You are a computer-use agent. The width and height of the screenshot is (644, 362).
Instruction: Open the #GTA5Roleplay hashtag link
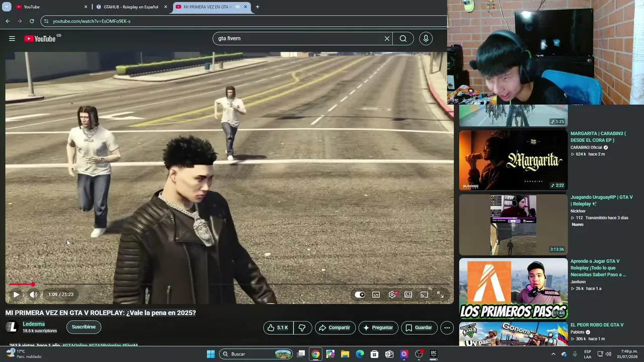(105, 345)
